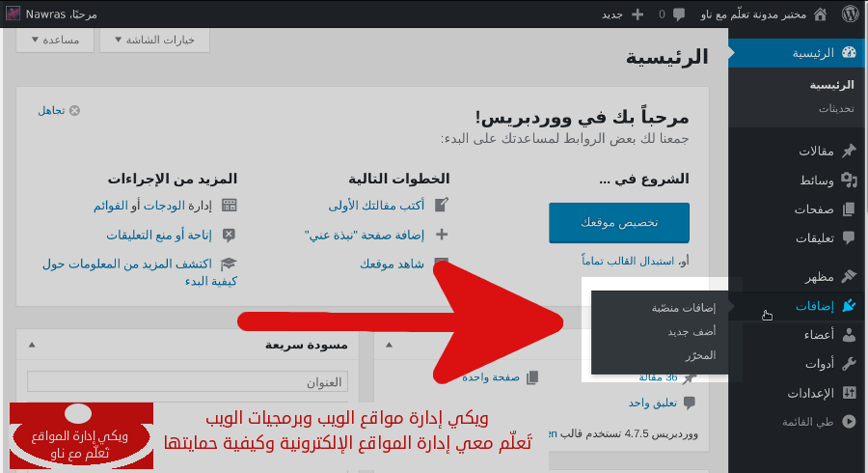Click the home icon for site name
Screen dimensions: 868x473
point(820,14)
